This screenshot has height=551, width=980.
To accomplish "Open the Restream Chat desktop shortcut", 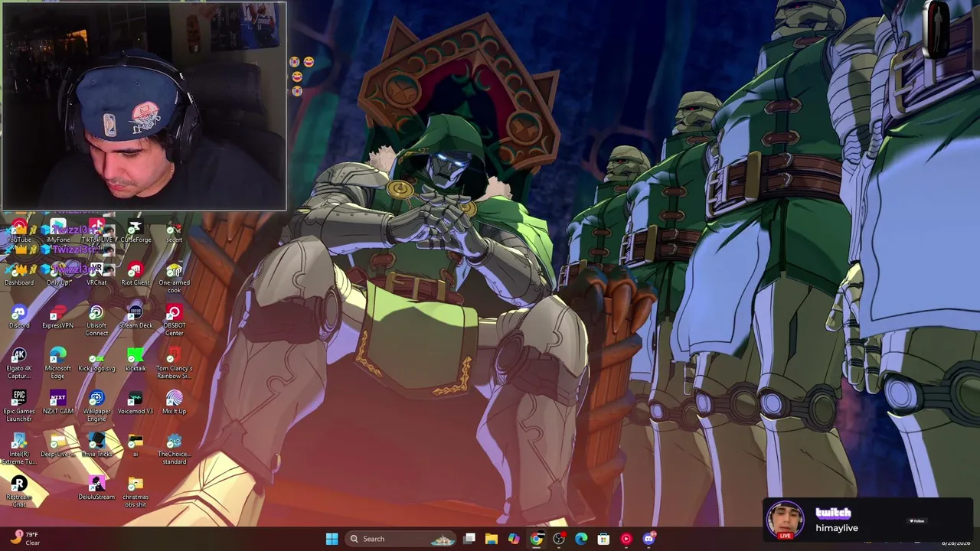I will click(x=19, y=491).
